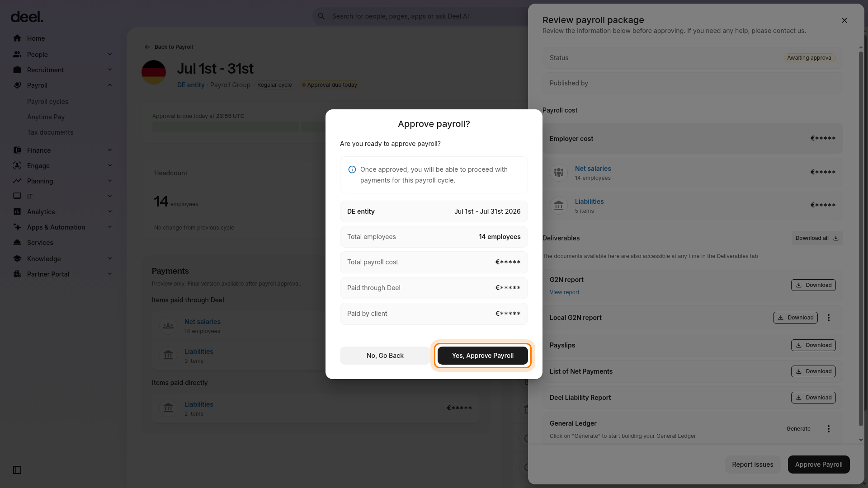Open General Ledger more options menu
The height and width of the screenshot is (488, 868).
[829, 429]
